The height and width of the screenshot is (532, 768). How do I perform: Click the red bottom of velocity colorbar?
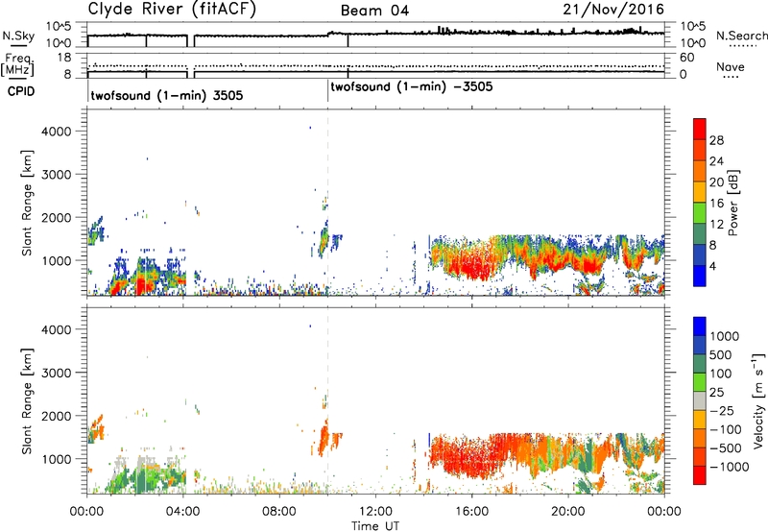coord(700,475)
